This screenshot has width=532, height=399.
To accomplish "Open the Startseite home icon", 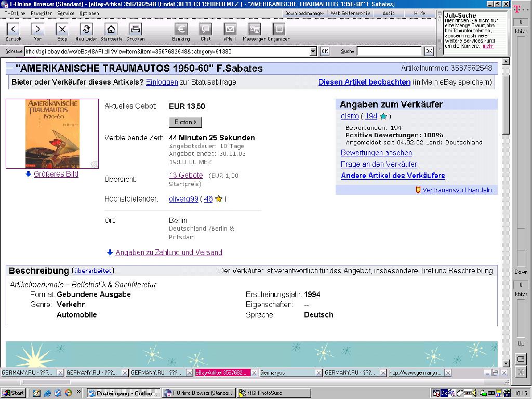I will [111, 29].
